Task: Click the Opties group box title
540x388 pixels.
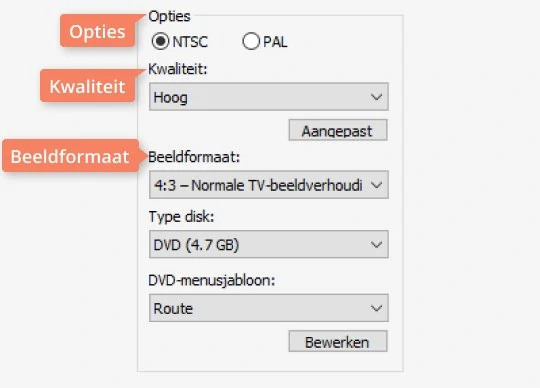Action: (169, 16)
